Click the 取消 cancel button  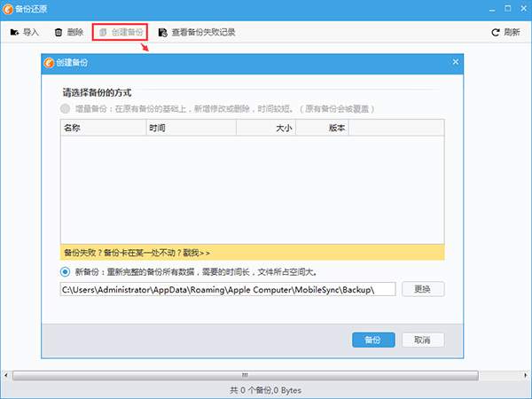click(x=423, y=340)
